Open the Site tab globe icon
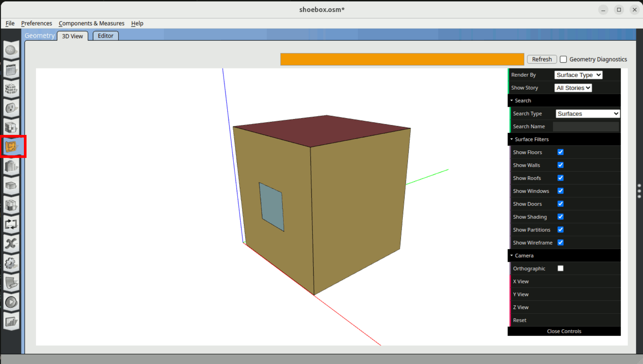643x364 pixels. click(x=11, y=50)
